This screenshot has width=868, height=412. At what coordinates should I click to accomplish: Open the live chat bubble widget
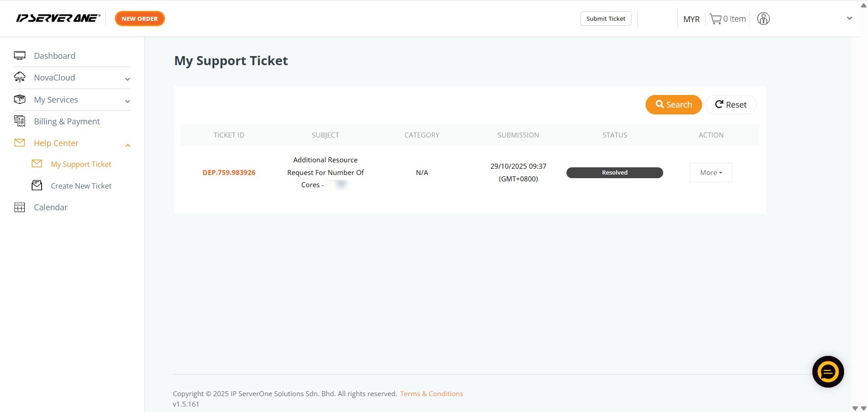828,372
